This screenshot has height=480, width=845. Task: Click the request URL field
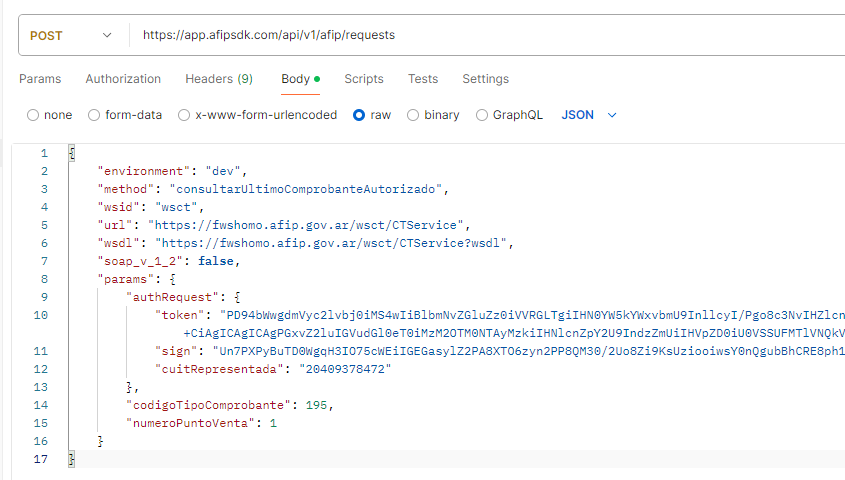(x=480, y=35)
